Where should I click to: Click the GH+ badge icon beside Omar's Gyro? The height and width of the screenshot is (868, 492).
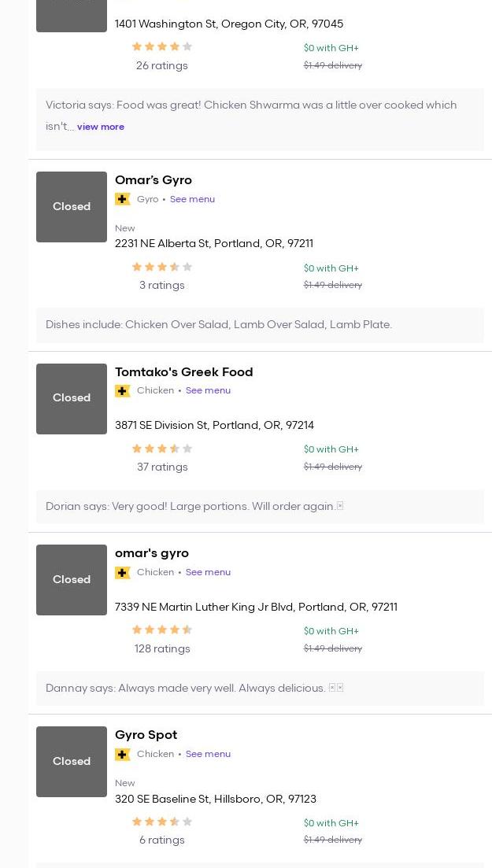(123, 199)
